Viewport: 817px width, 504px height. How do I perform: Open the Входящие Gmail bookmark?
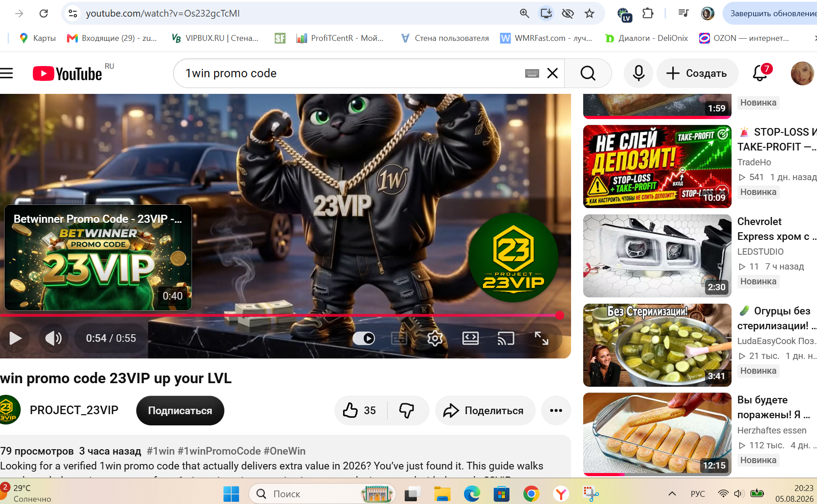pos(112,38)
